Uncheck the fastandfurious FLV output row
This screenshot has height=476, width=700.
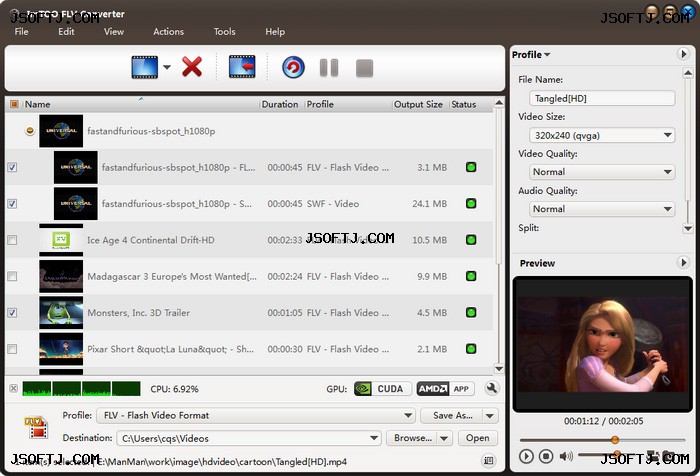coord(12,167)
